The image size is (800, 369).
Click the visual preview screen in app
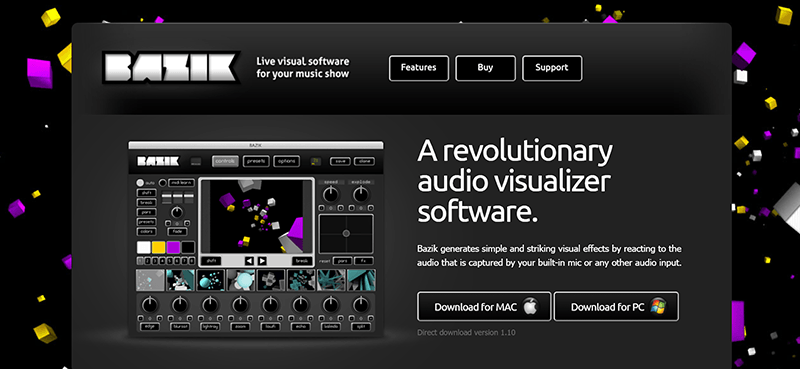pos(257,216)
